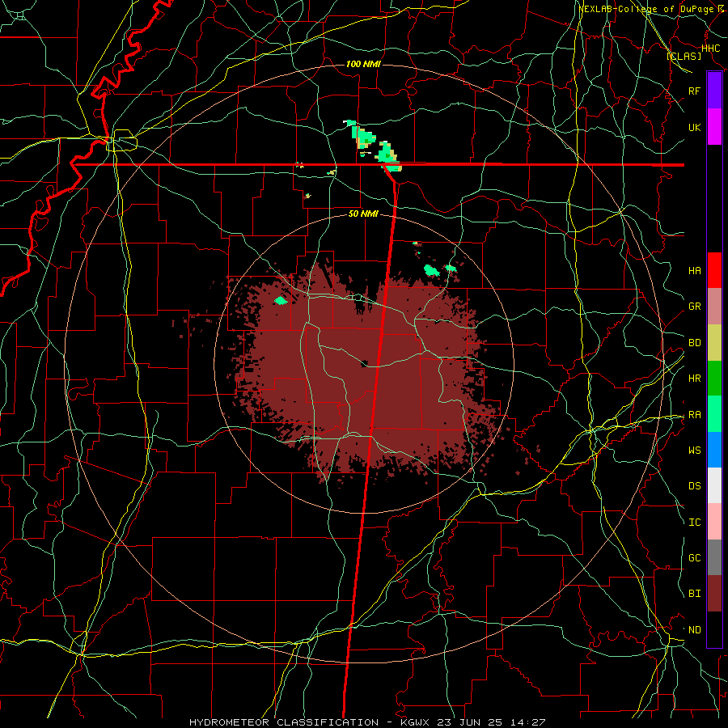Select the GR pink legend color block
This screenshot has width=728, height=728.
pos(714,307)
